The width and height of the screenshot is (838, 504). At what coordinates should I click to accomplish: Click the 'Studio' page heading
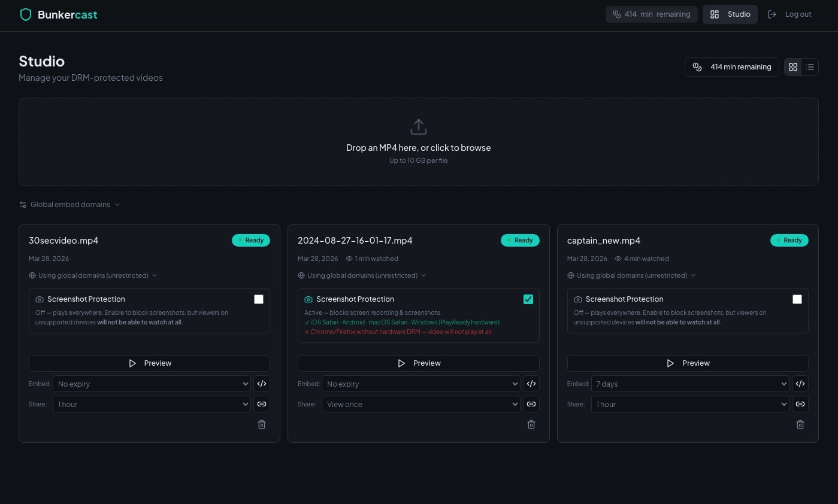[x=42, y=61]
